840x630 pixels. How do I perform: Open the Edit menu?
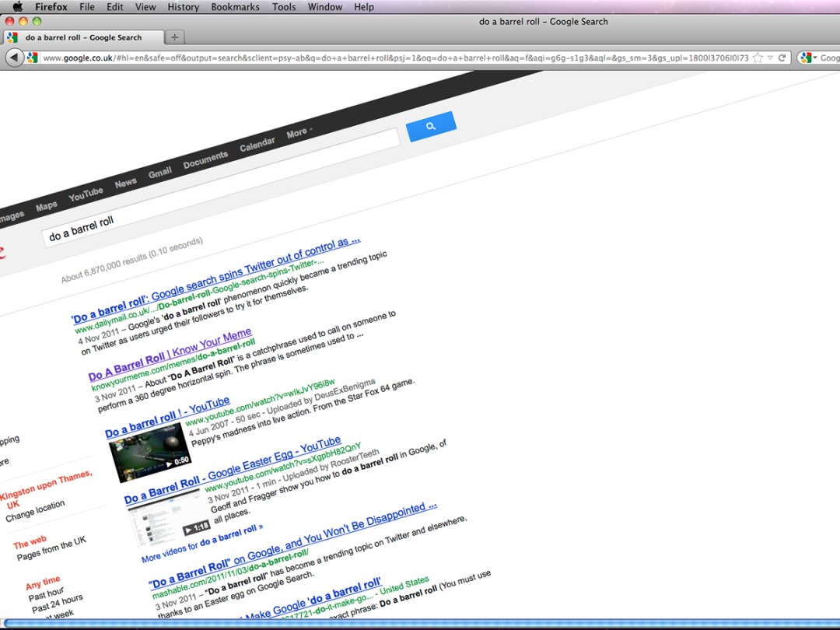coord(114,7)
